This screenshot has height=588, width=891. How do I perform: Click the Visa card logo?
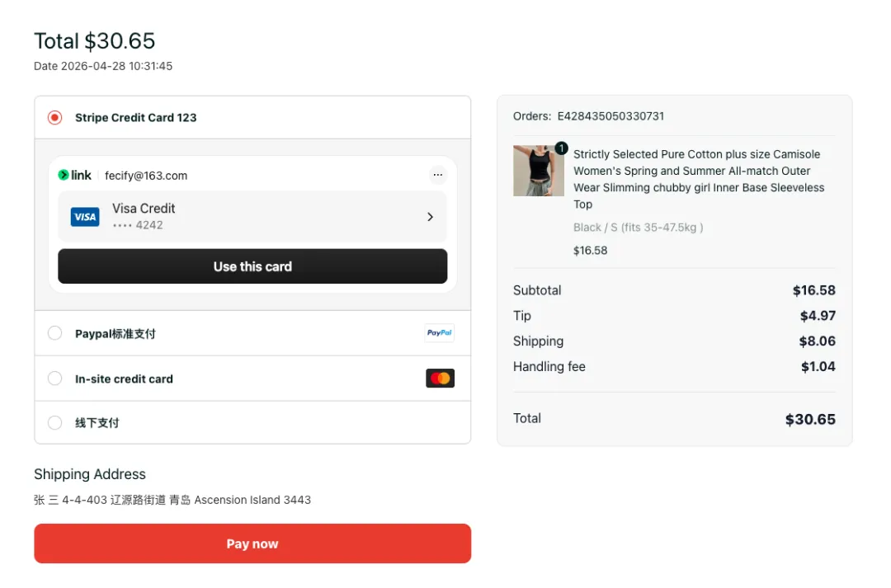(85, 217)
